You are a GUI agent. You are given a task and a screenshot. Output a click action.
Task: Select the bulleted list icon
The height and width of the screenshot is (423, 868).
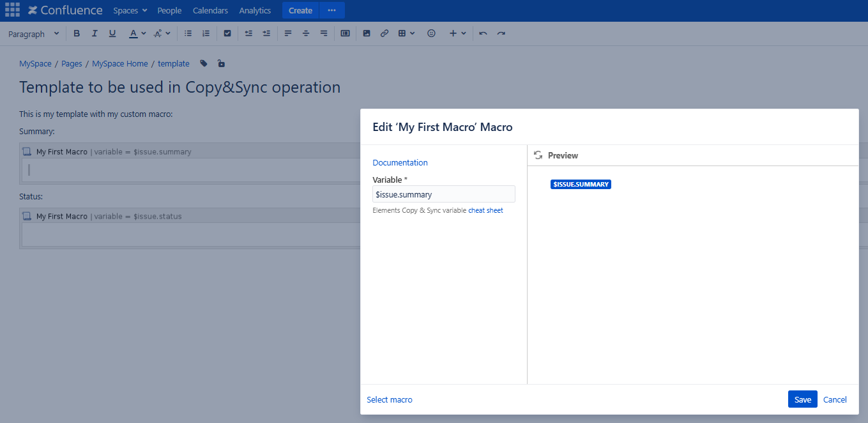[x=188, y=33]
